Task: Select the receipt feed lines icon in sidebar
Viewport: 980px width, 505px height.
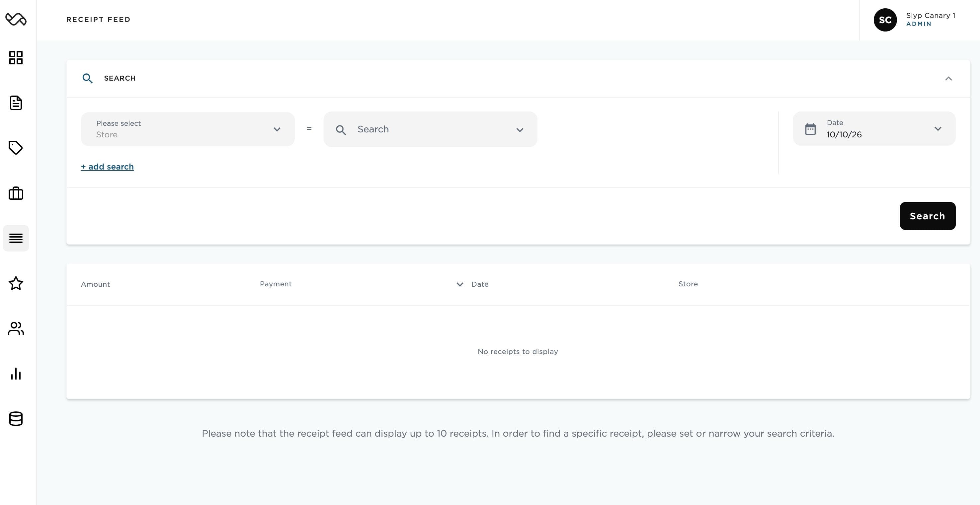Action: click(16, 238)
